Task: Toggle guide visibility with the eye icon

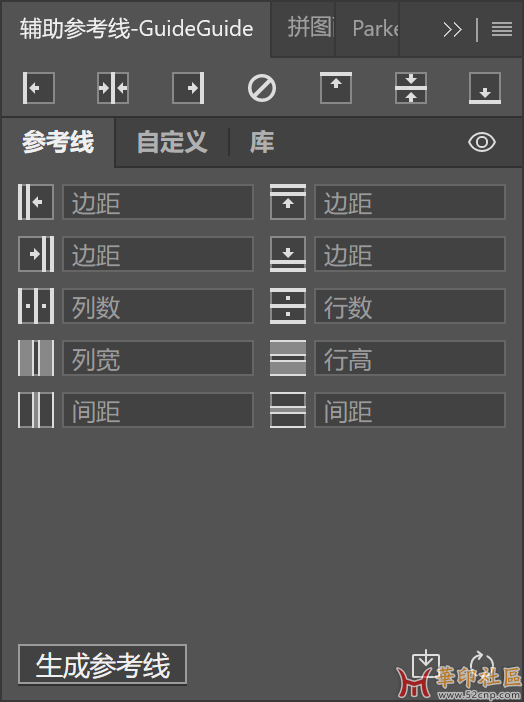Action: click(482, 142)
